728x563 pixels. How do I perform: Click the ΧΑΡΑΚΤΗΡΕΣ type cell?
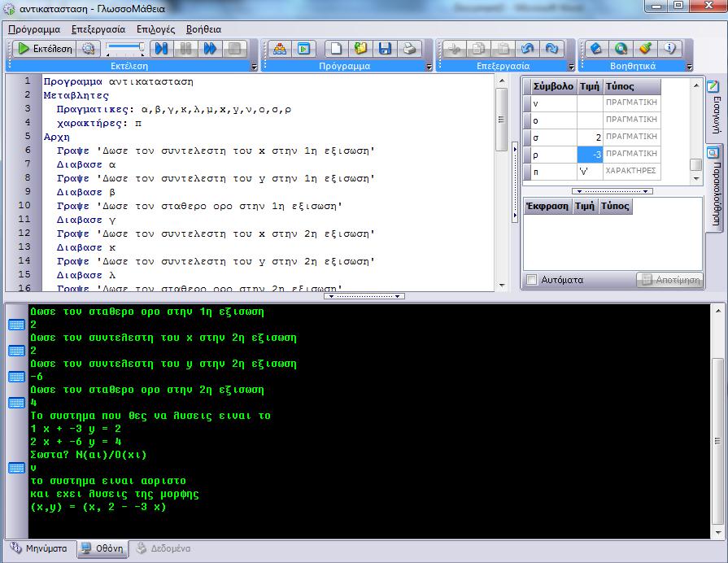[x=631, y=172]
